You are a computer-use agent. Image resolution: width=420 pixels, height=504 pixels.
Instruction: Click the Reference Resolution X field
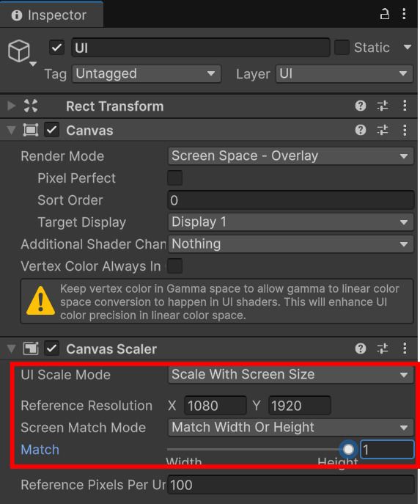click(x=215, y=406)
